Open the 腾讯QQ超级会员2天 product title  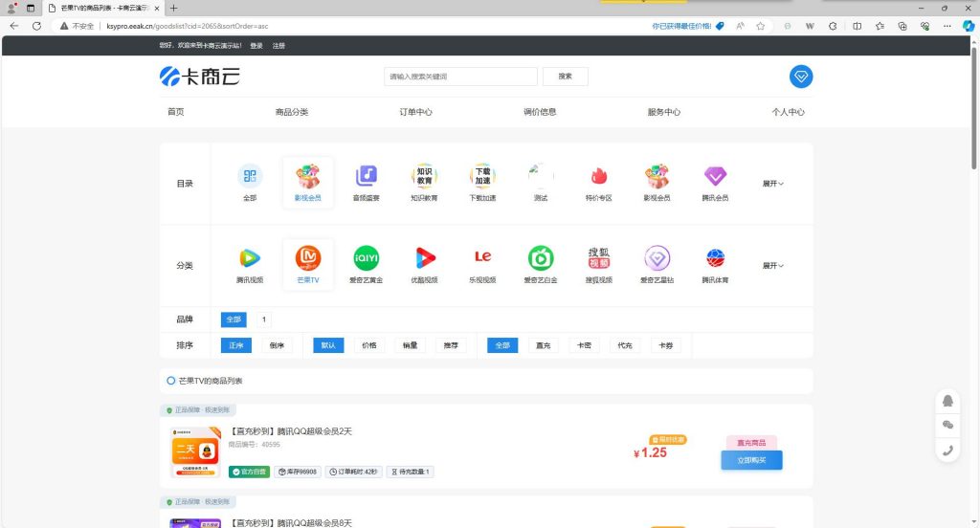pos(291,431)
